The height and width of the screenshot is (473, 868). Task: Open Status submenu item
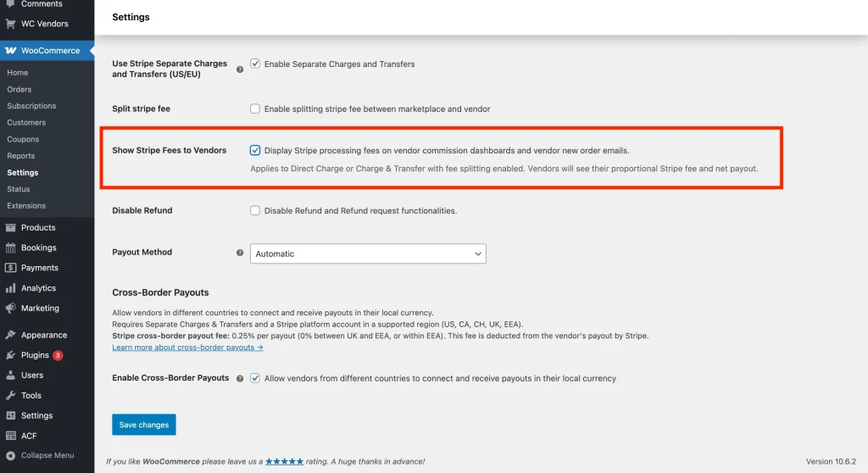point(19,189)
